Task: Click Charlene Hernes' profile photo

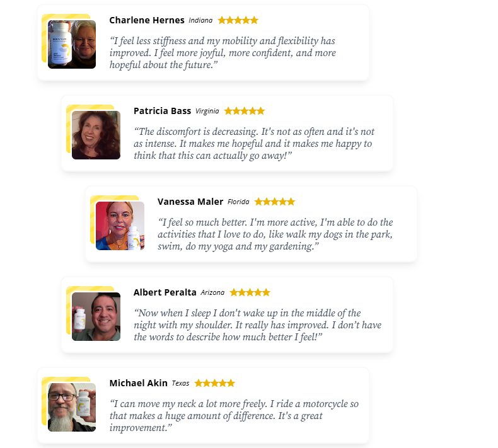Action: tap(72, 44)
